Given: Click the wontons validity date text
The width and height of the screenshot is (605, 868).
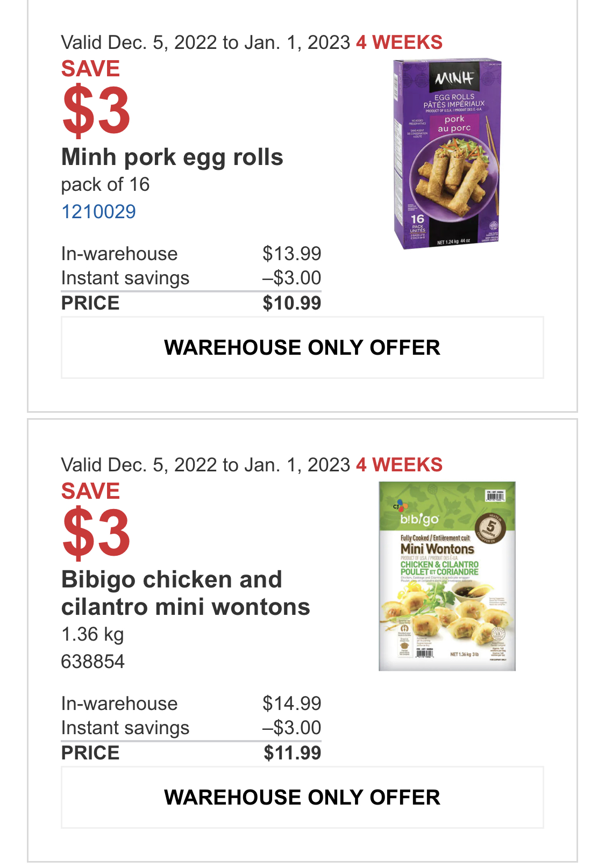Looking at the screenshot, I should tap(206, 465).
